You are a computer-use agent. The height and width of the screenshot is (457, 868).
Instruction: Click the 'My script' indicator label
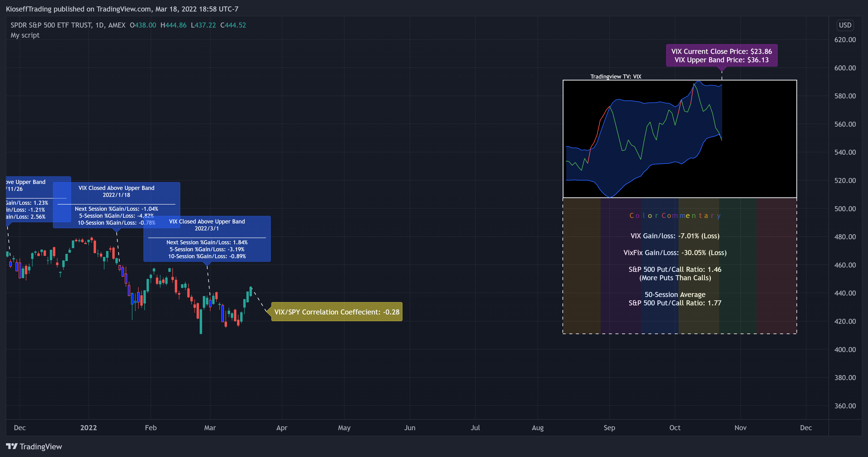(25, 35)
